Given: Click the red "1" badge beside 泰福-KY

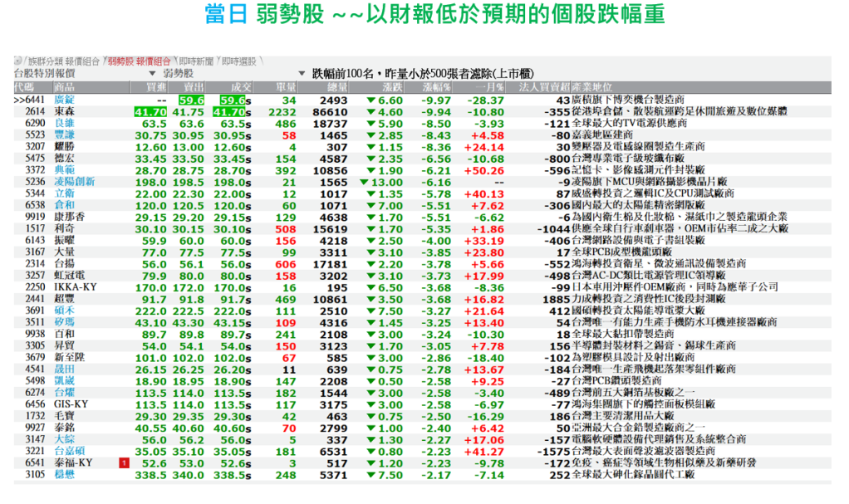Looking at the screenshot, I should point(124,463).
